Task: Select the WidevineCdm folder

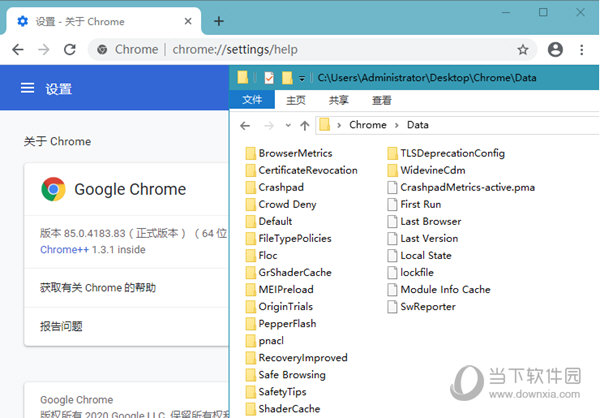Action: pos(426,170)
